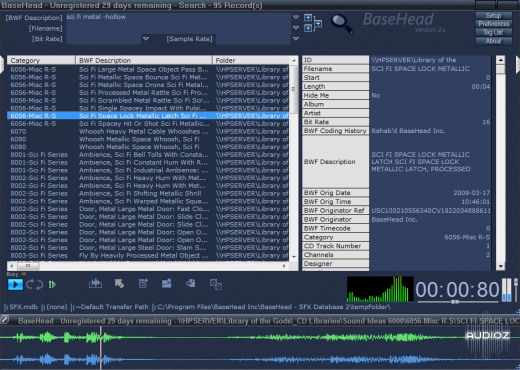Screen dimensions: 520x370
Task: Select the Sci Fi Metallic Space Bounce row
Action: click(149, 77)
